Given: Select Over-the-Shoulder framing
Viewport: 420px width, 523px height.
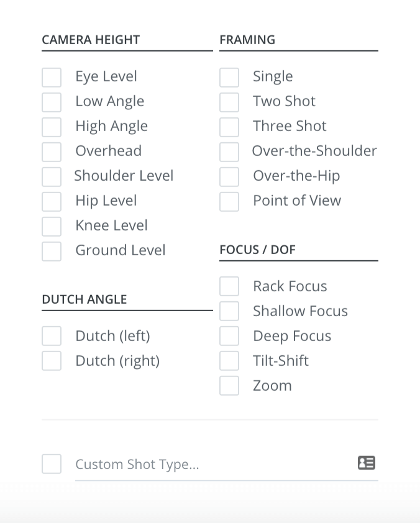Looking at the screenshot, I should pyautogui.click(x=229, y=152).
